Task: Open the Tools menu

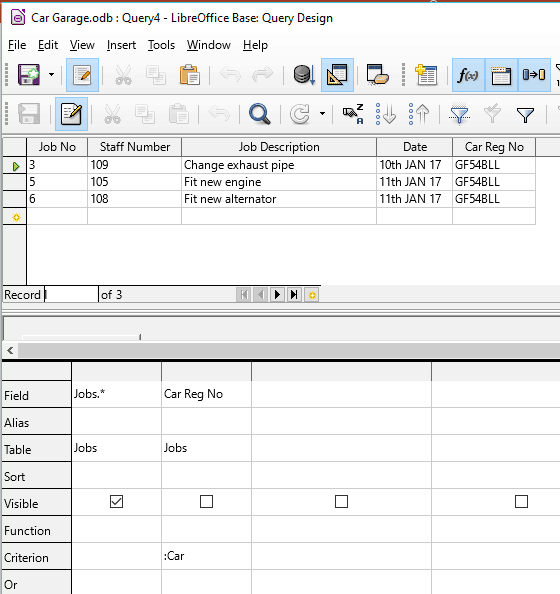Action: pyautogui.click(x=161, y=45)
